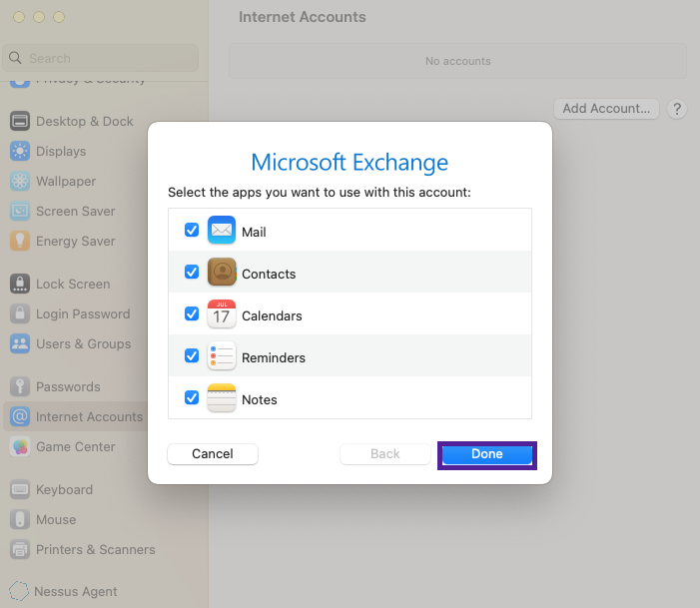The width and height of the screenshot is (700, 608).
Task: Click the Back button
Action: [x=385, y=454]
